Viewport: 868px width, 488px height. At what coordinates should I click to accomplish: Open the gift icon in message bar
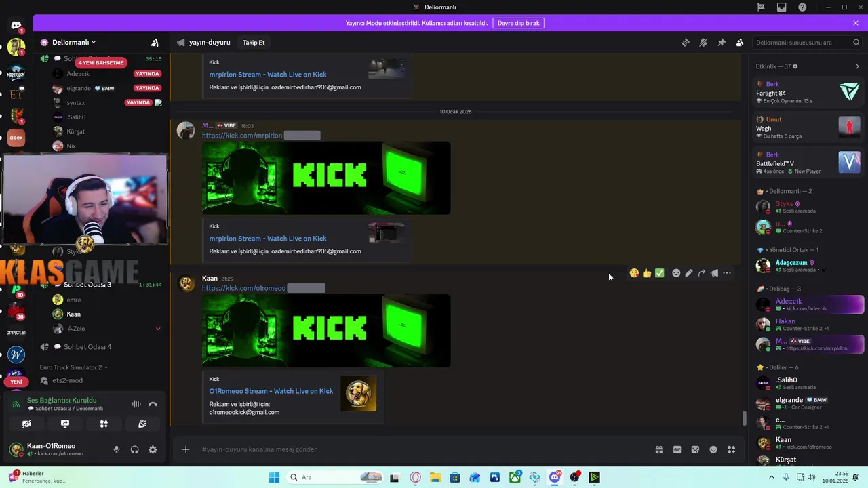[658, 449]
